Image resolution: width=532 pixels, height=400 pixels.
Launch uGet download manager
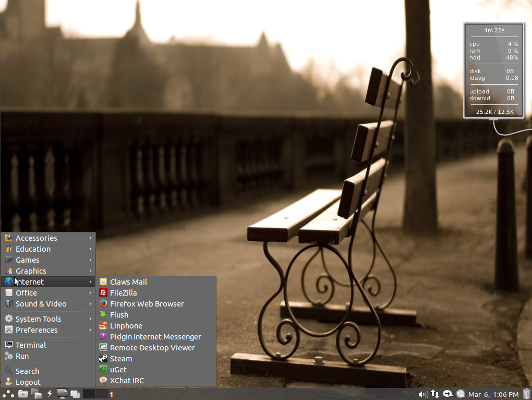click(118, 370)
